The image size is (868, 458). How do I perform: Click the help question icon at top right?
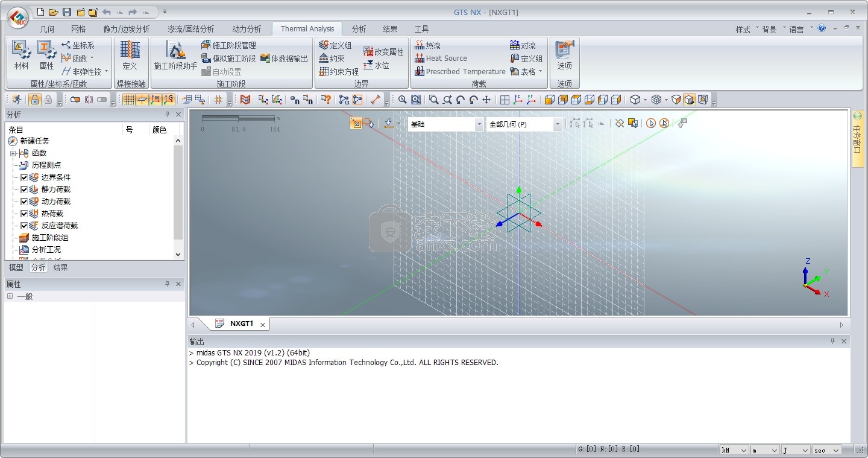822,28
